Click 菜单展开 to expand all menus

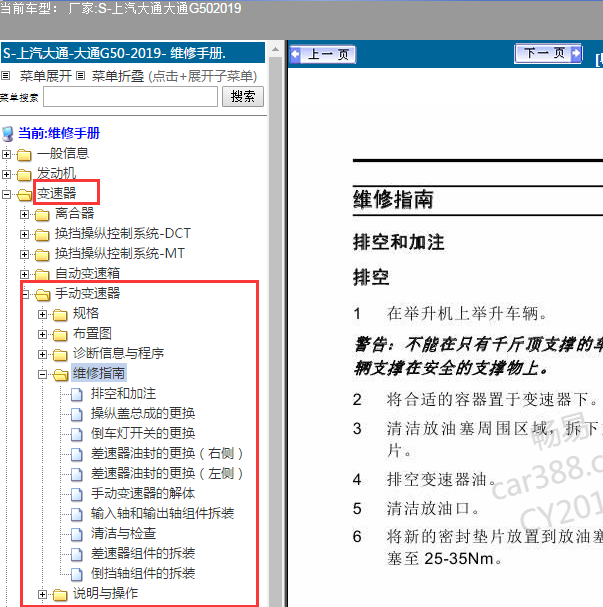pos(46,76)
